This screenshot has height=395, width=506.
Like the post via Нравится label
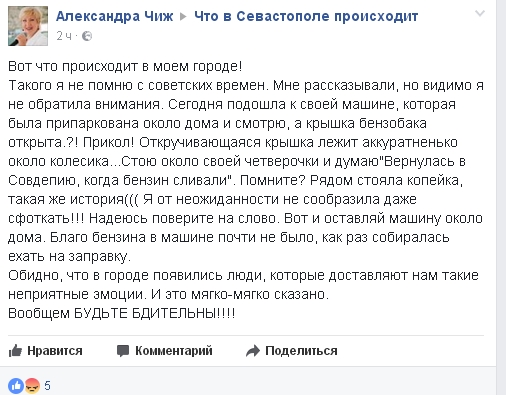click(55, 351)
